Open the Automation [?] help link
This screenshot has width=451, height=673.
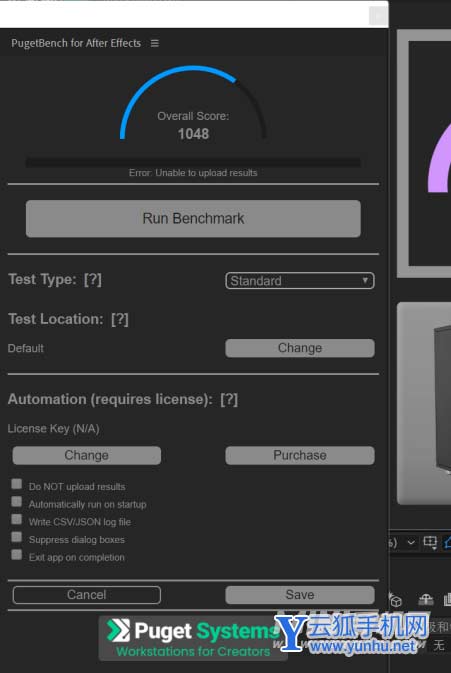(229, 400)
